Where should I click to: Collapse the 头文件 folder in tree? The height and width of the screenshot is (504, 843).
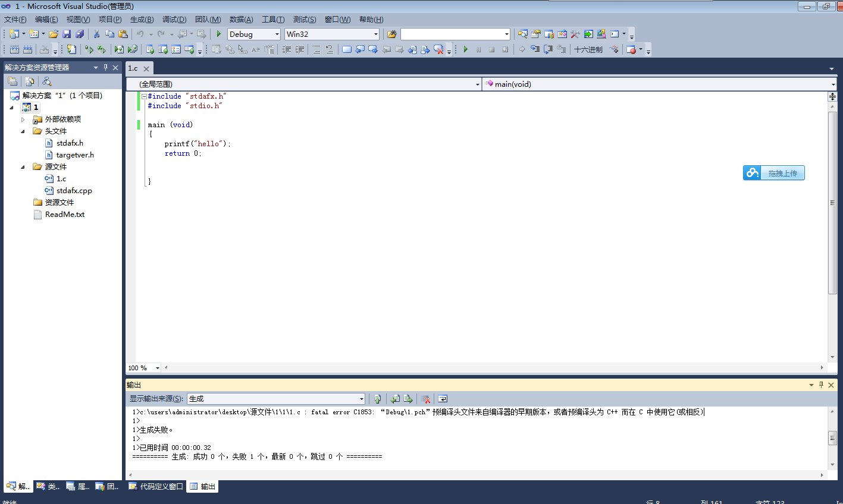click(23, 131)
